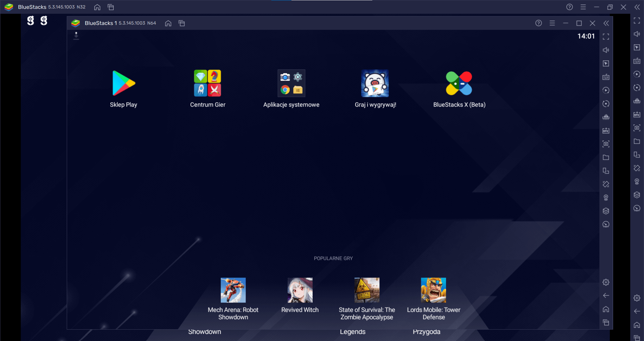The height and width of the screenshot is (341, 644).
Task: Click home icon in outer BlueStacks title bar
Action: click(x=97, y=7)
